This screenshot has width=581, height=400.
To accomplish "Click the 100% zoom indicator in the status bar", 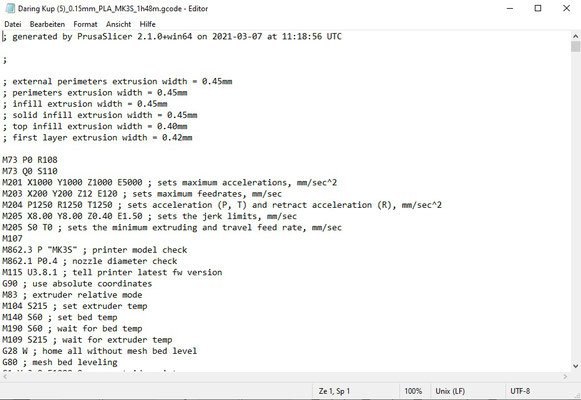I will (413, 391).
